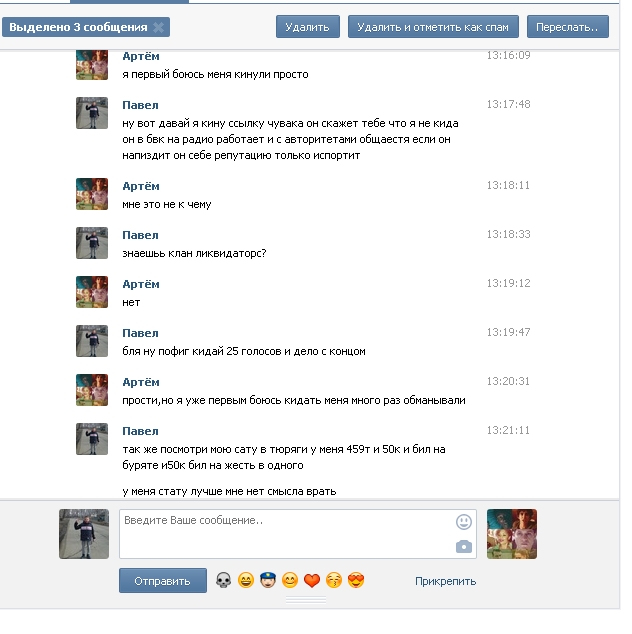Insert the kissing face emoji
This screenshot has height=634, width=632.
334,580
